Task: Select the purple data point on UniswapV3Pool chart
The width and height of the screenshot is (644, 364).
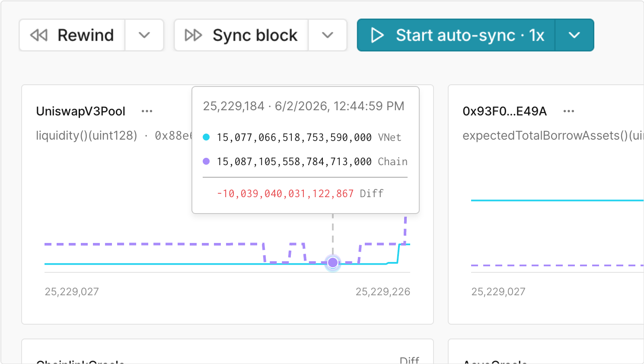Action: [333, 262]
